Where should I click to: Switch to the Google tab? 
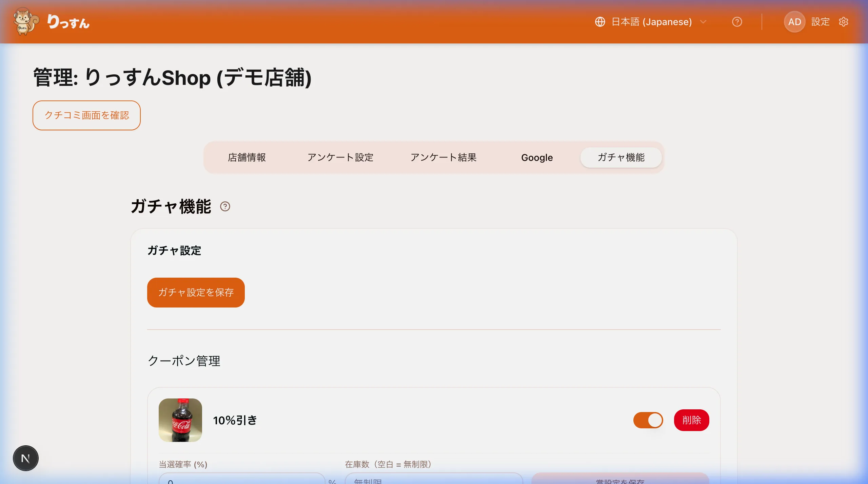537,157
